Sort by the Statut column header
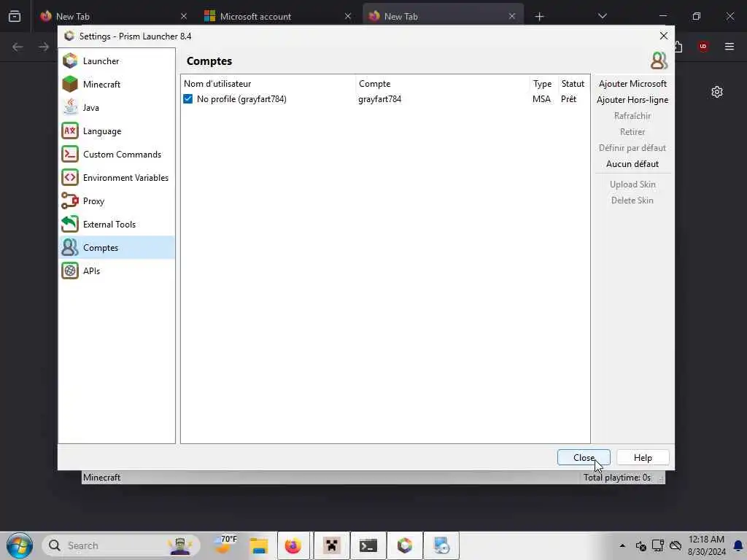Screen dimensions: 747x560 click(x=573, y=84)
